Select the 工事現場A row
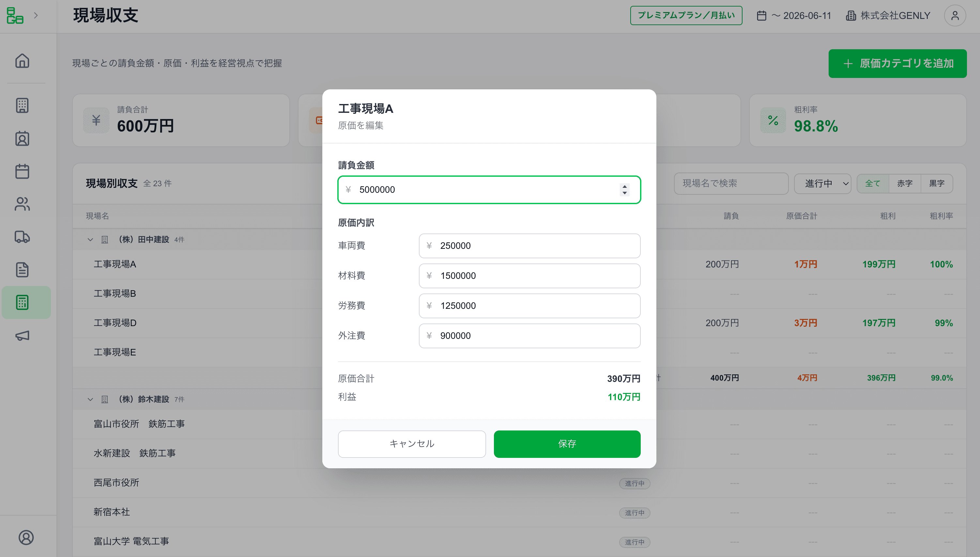980x557 pixels. point(519,264)
